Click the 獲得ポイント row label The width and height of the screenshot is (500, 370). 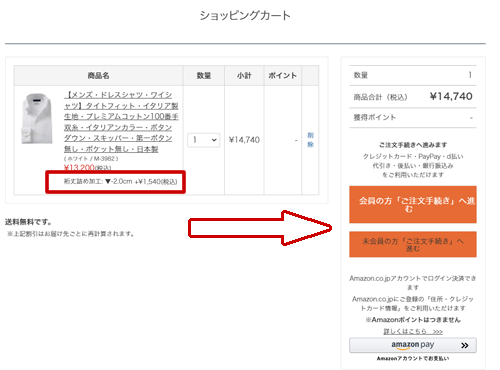[375, 117]
